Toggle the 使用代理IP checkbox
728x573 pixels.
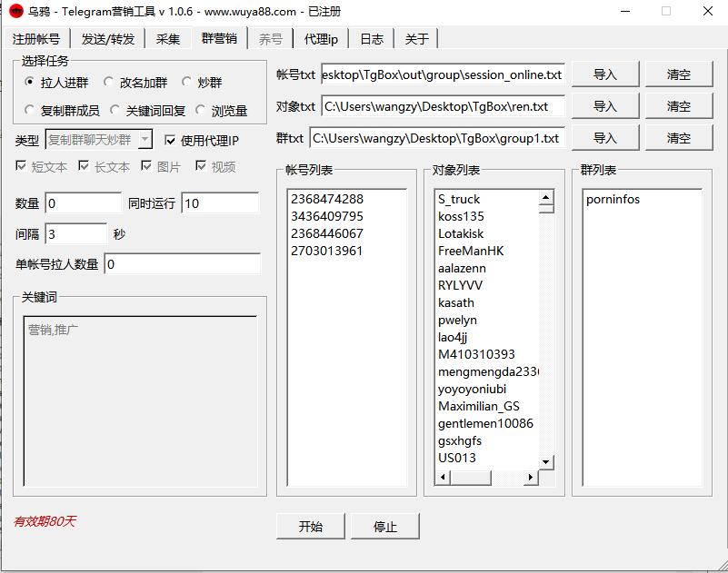click(x=170, y=140)
